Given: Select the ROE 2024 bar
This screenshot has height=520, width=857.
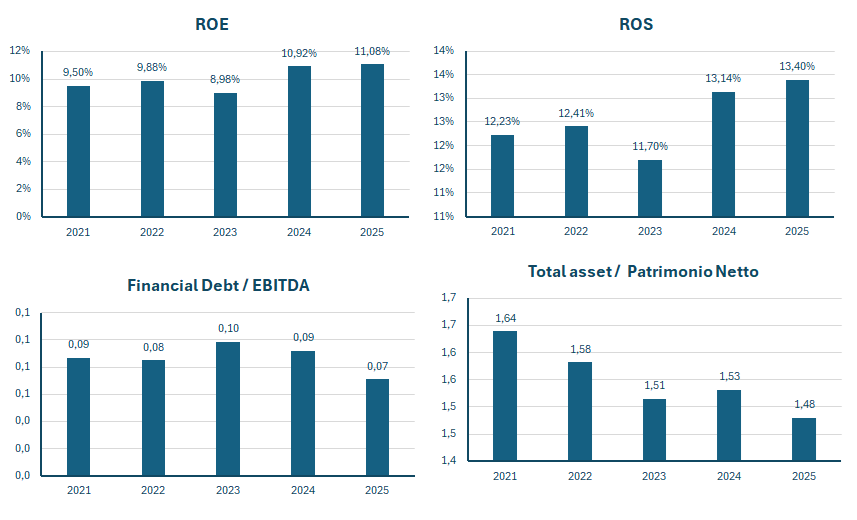Looking at the screenshot, I should click(x=299, y=142).
